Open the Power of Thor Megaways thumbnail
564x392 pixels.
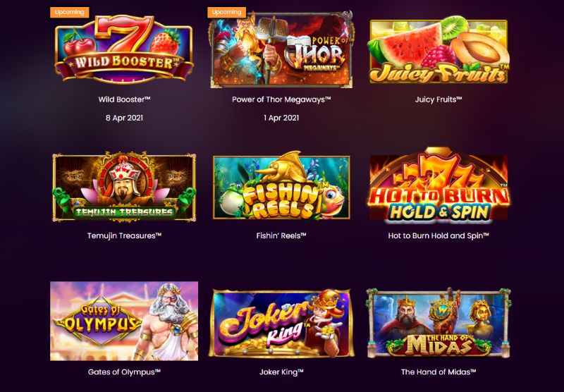tap(281, 49)
